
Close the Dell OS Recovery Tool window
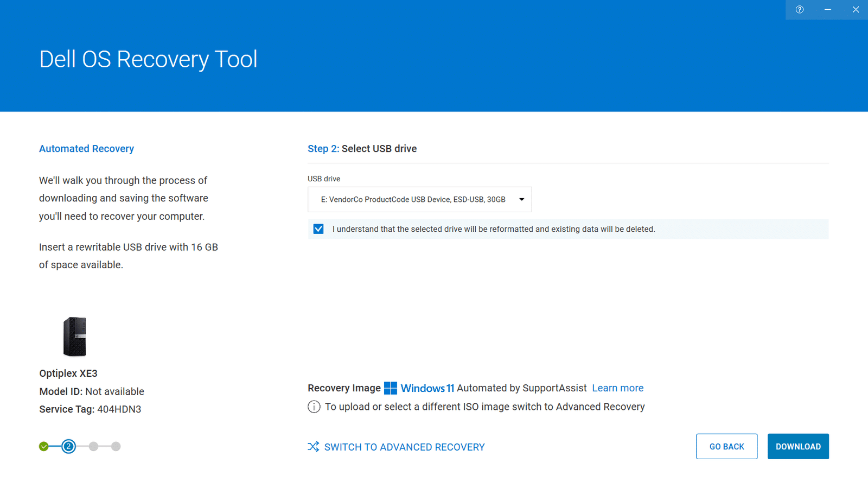click(x=856, y=10)
